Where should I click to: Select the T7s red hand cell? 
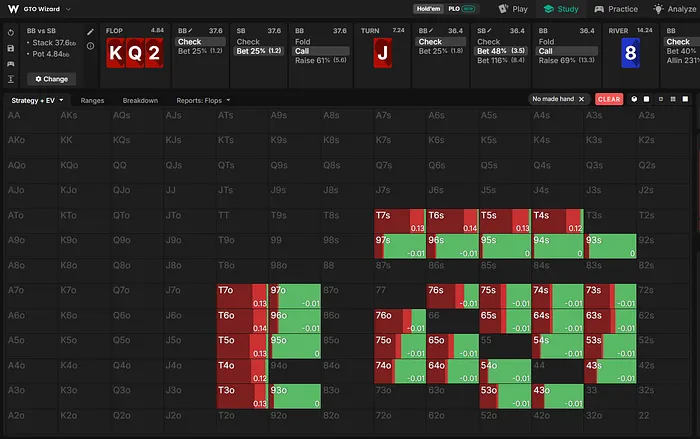400,221
